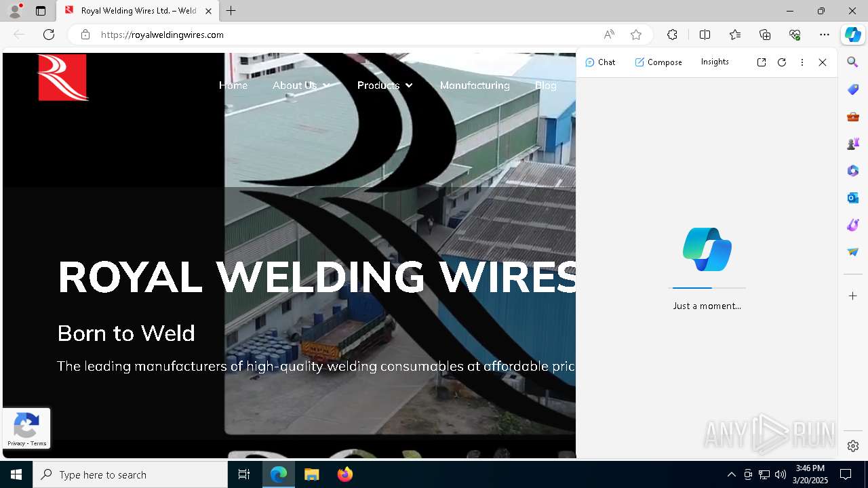Open the Extensions puzzle icon
The width and height of the screenshot is (868, 488).
pyautogui.click(x=672, y=35)
